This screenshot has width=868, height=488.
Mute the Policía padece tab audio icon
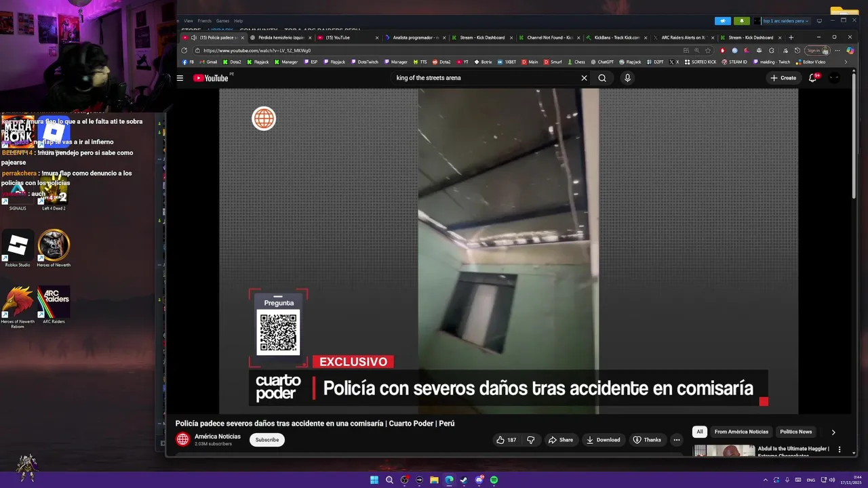coord(194,38)
